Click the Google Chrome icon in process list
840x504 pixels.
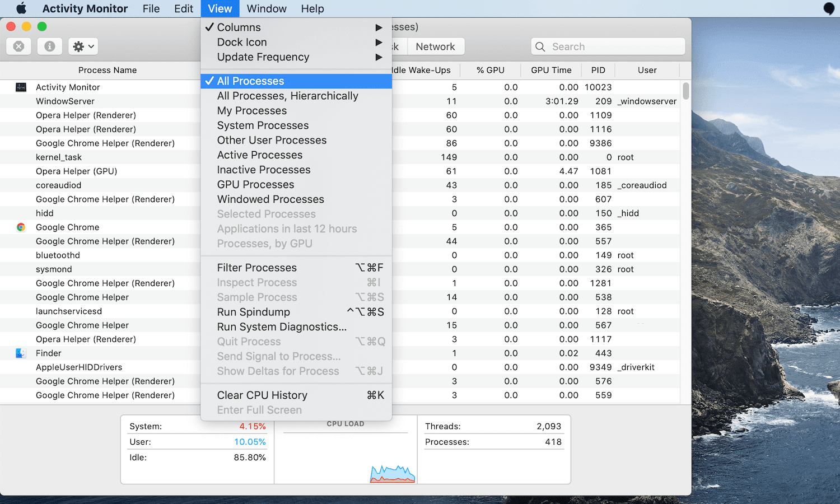tap(21, 227)
